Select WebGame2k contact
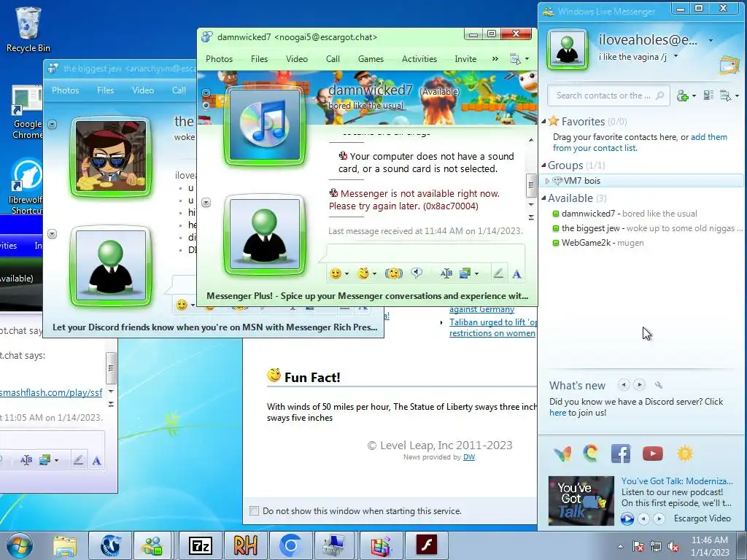Image resolution: width=747 pixels, height=560 pixels. point(598,243)
